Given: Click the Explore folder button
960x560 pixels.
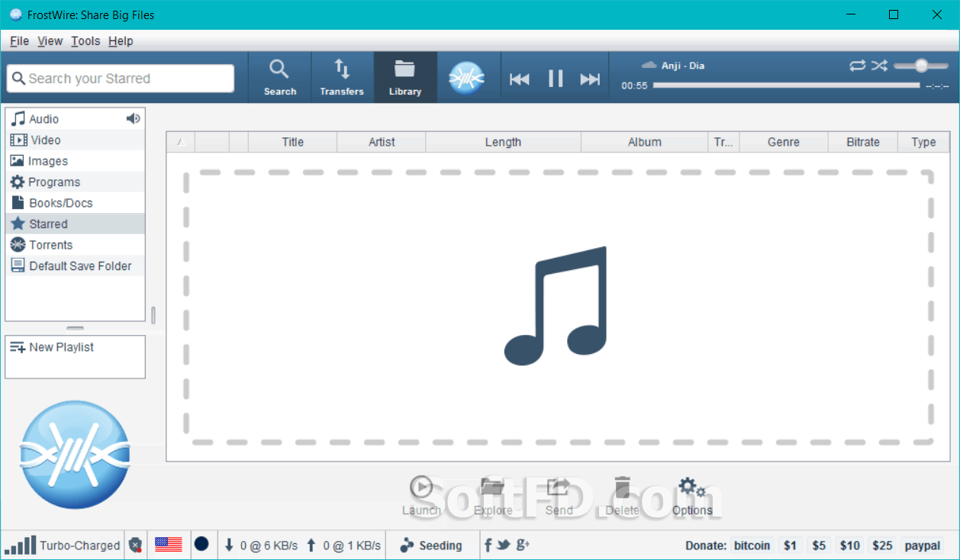Looking at the screenshot, I should 493,496.
